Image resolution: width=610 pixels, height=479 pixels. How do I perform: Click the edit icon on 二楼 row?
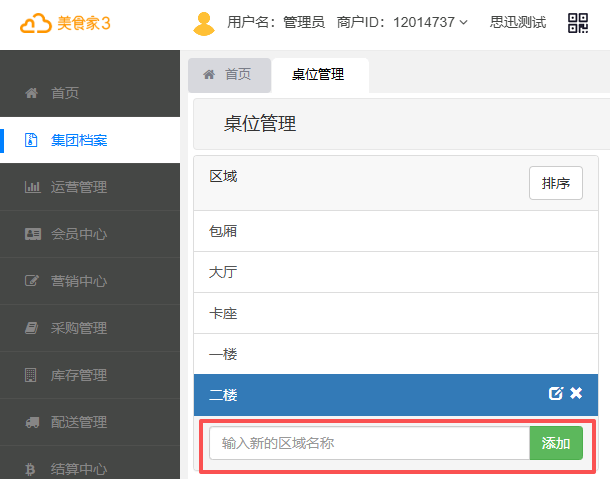(556, 393)
